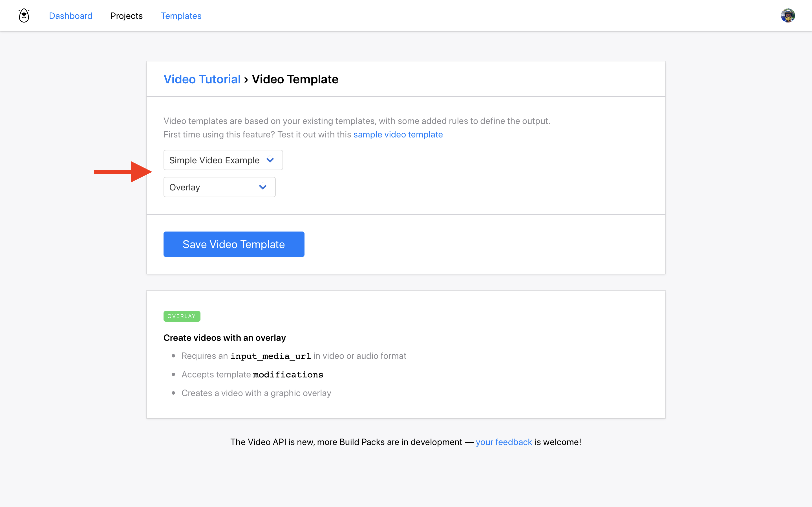
Task: Click the bear logo icon
Action: coord(24,16)
